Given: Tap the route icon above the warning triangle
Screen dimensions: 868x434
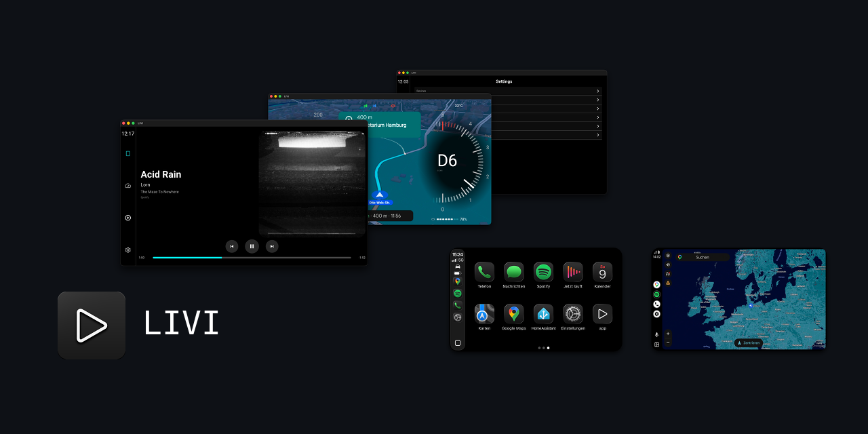Looking at the screenshot, I should (x=668, y=273).
